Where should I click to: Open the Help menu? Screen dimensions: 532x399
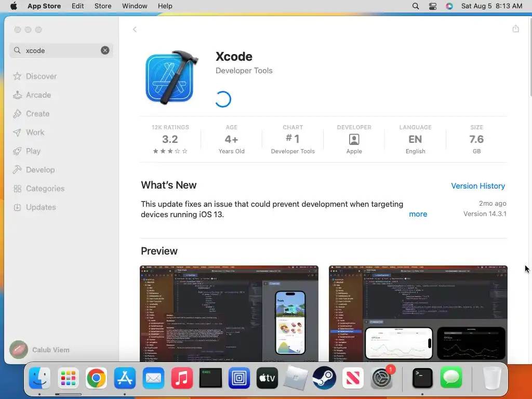coord(165,6)
